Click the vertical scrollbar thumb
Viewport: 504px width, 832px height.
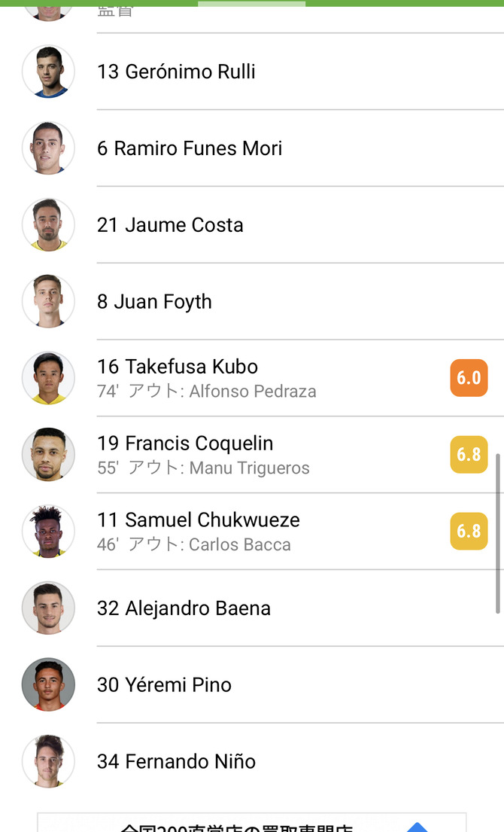pos(497,532)
